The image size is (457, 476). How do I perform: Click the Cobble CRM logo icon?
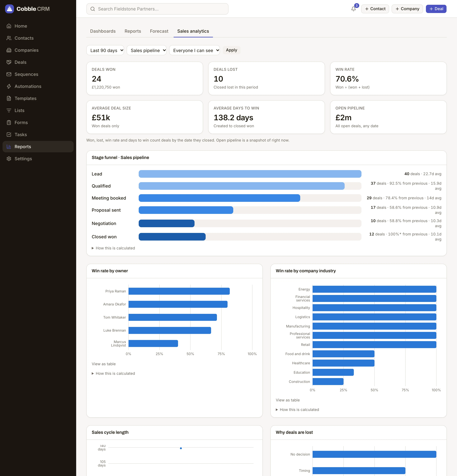pyautogui.click(x=10, y=9)
